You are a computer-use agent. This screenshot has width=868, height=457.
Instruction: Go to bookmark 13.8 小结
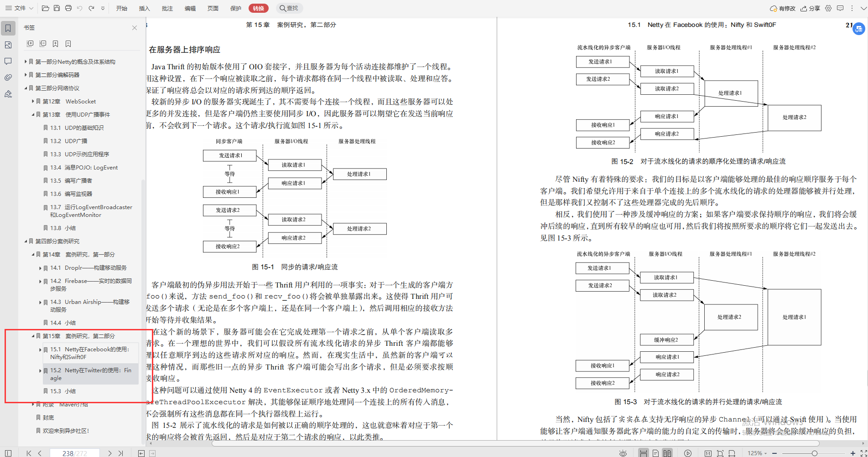63,228
